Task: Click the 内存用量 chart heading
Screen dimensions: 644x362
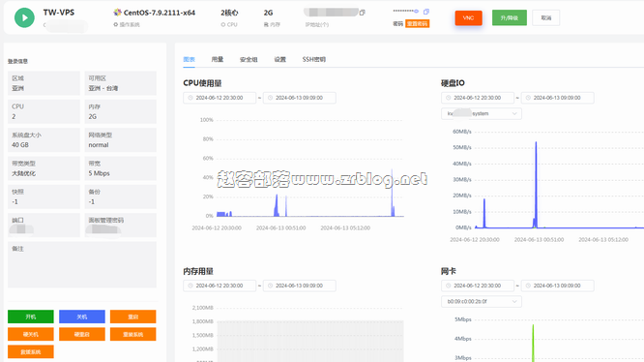Action: click(198, 271)
